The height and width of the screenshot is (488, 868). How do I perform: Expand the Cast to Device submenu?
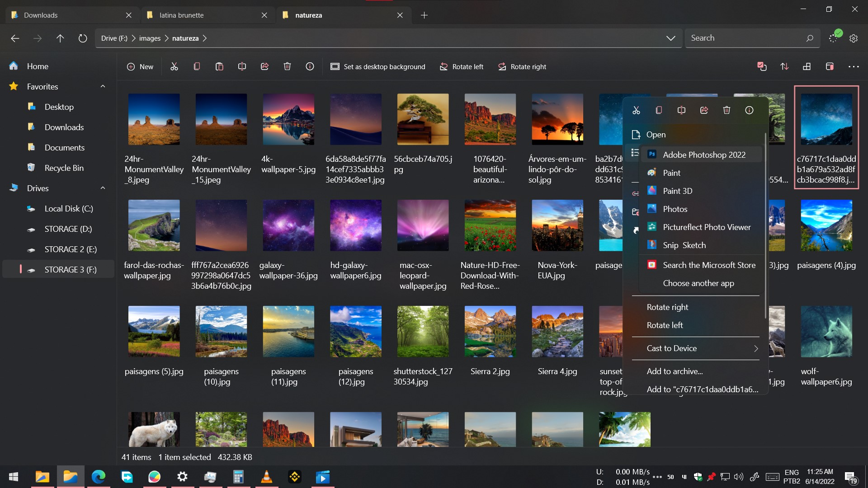click(x=755, y=348)
